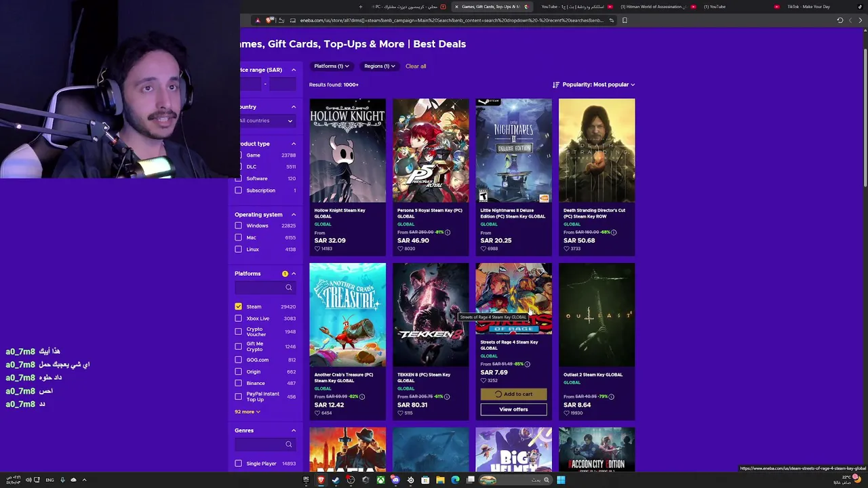
Task: Add Persona 5 Royal to wishlist heart
Action: 400,249
